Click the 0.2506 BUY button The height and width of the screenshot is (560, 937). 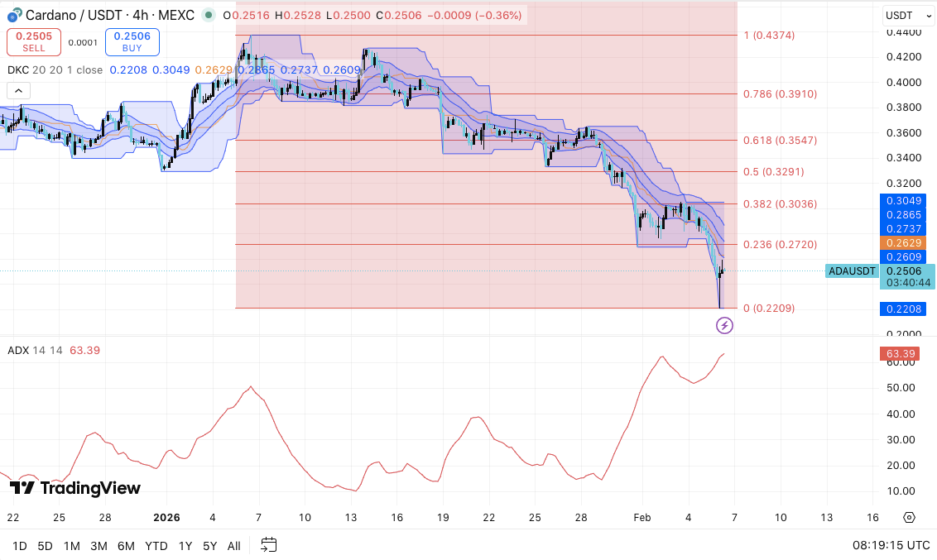(132, 42)
